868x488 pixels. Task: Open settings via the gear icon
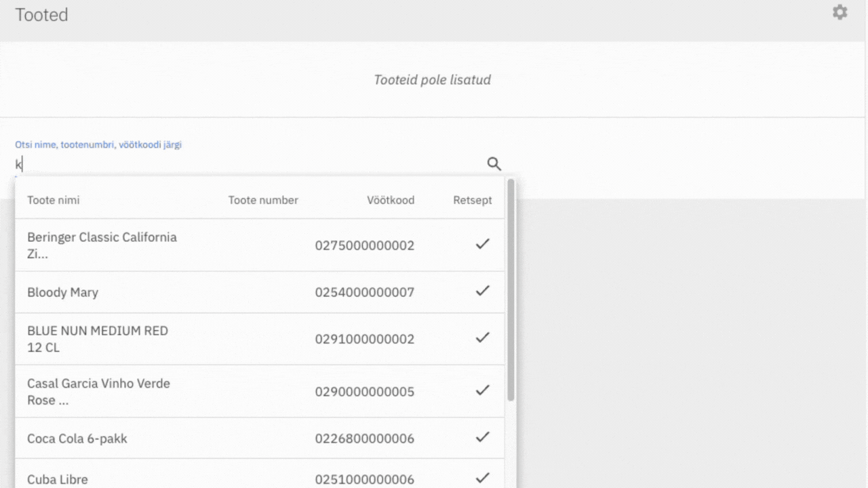[840, 12]
